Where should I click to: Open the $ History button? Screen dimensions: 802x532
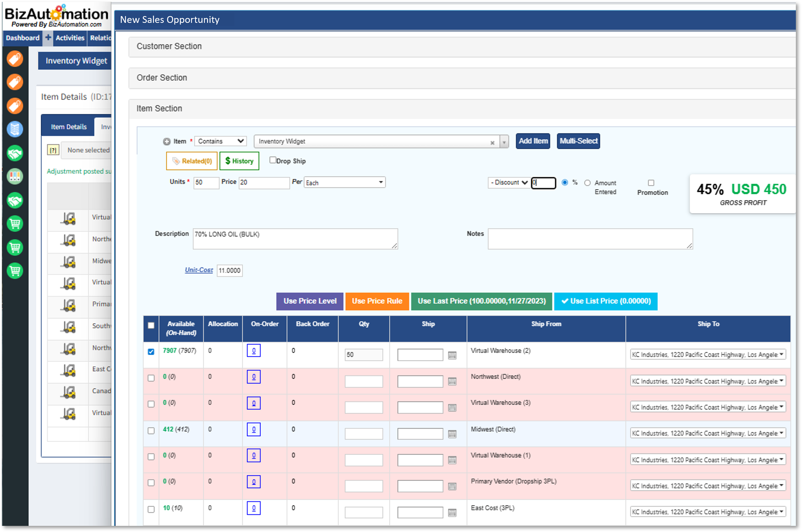pyautogui.click(x=239, y=161)
